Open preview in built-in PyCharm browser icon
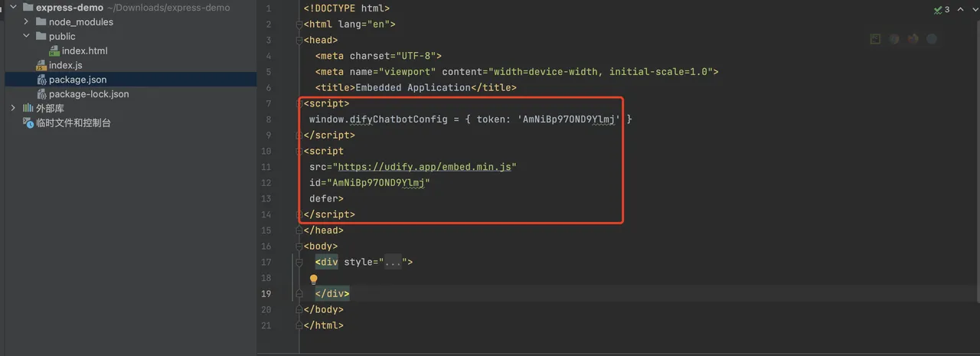Screen dimensions: 980x356 click(876, 39)
